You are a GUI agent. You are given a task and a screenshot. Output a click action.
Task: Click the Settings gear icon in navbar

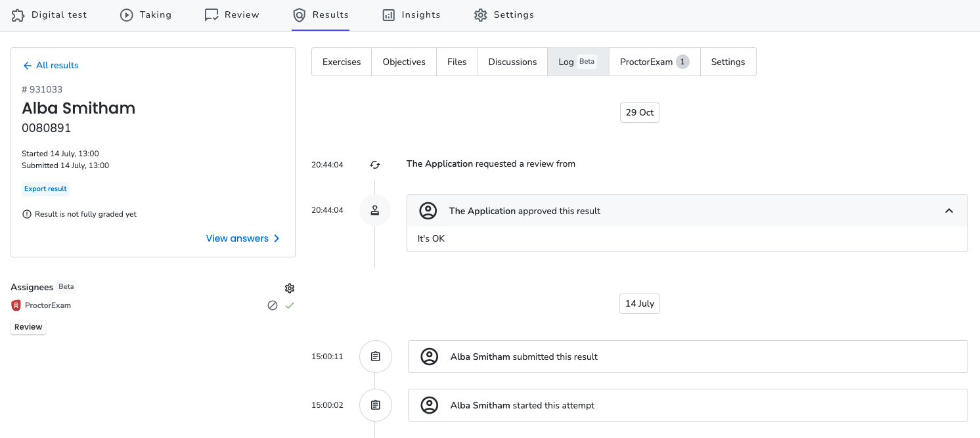pyautogui.click(x=480, y=14)
